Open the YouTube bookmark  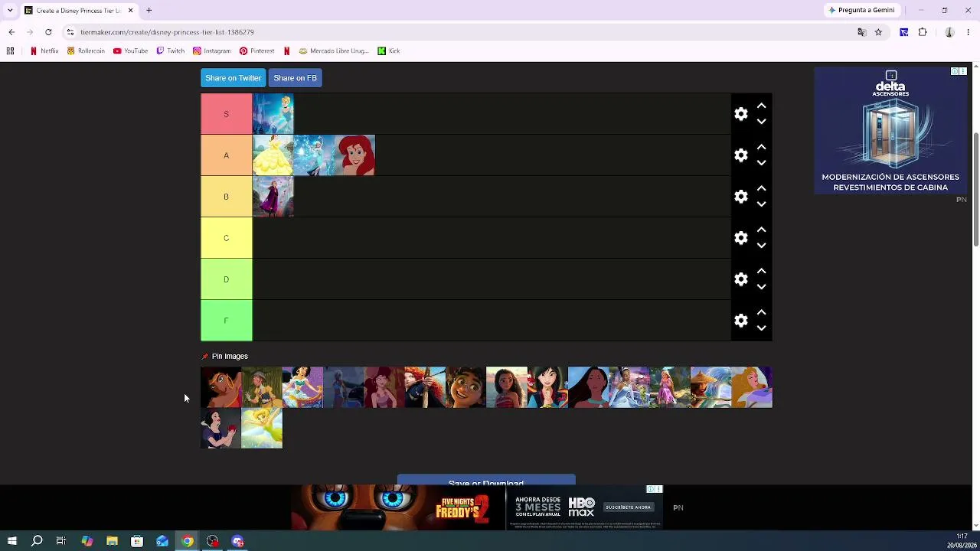click(130, 51)
